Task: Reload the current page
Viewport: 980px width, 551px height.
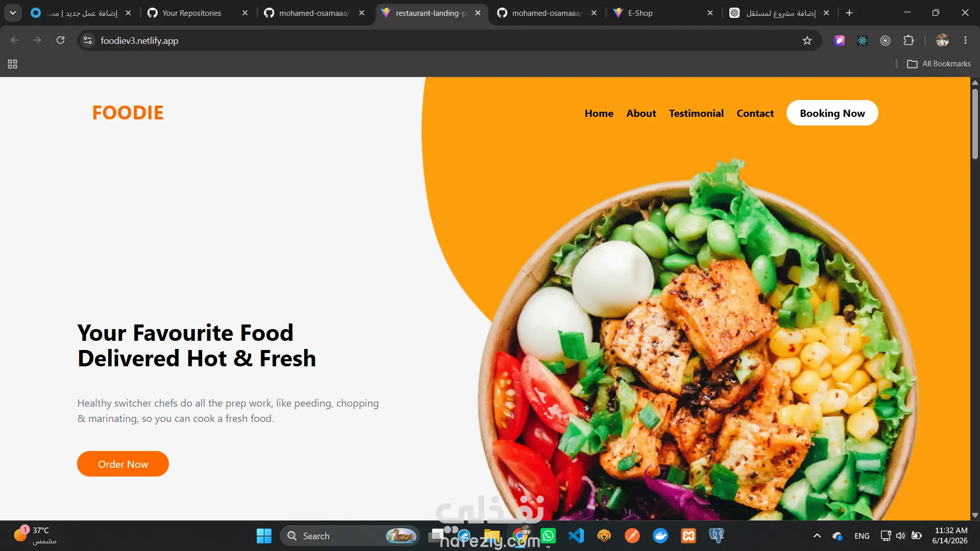Action: tap(60, 40)
